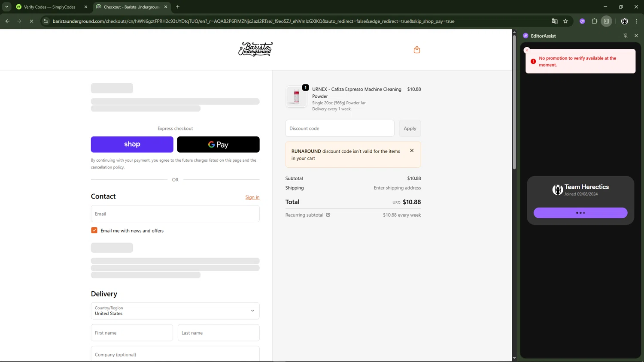Click the EditorAssist panel logo
644x362 pixels.
(526, 36)
